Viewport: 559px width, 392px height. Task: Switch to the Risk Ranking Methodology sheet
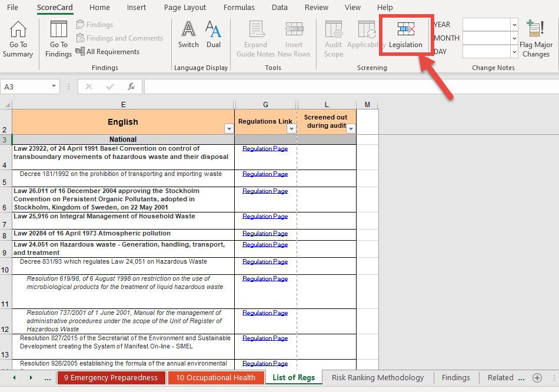coord(378,378)
